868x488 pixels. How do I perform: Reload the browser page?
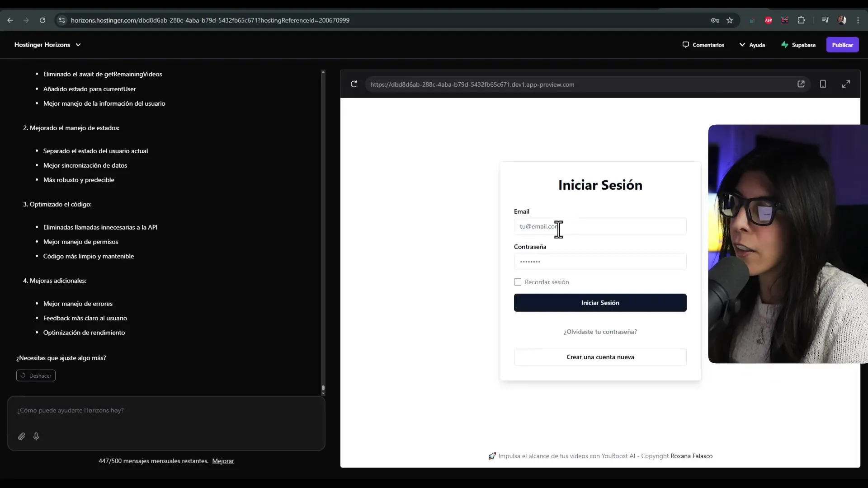[x=42, y=20]
